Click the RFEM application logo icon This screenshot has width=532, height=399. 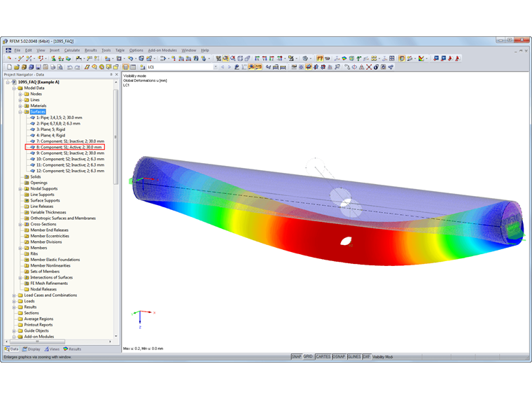(x=5, y=41)
